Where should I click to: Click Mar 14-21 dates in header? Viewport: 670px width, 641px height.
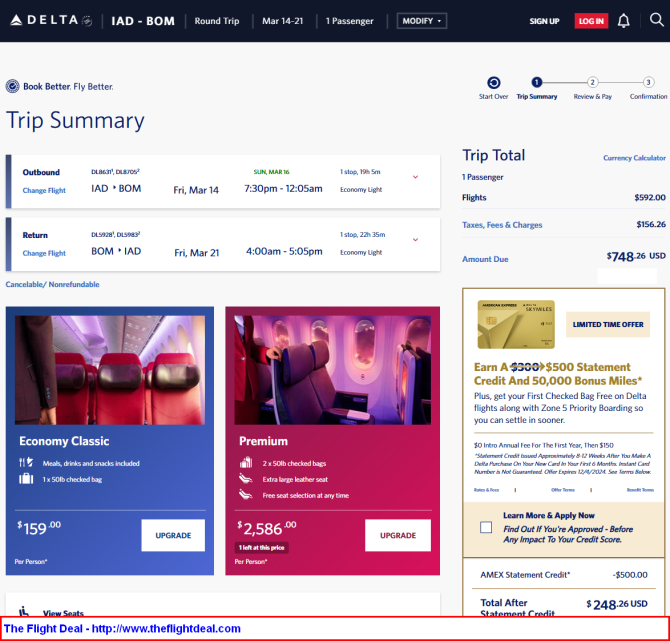(x=282, y=21)
